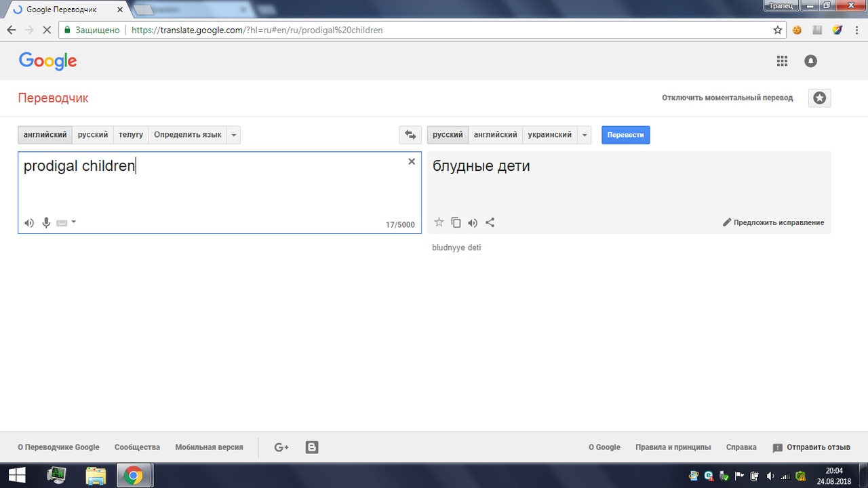The image size is (868, 488).
Task: Open the Action Center flag icon
Action: point(740,476)
